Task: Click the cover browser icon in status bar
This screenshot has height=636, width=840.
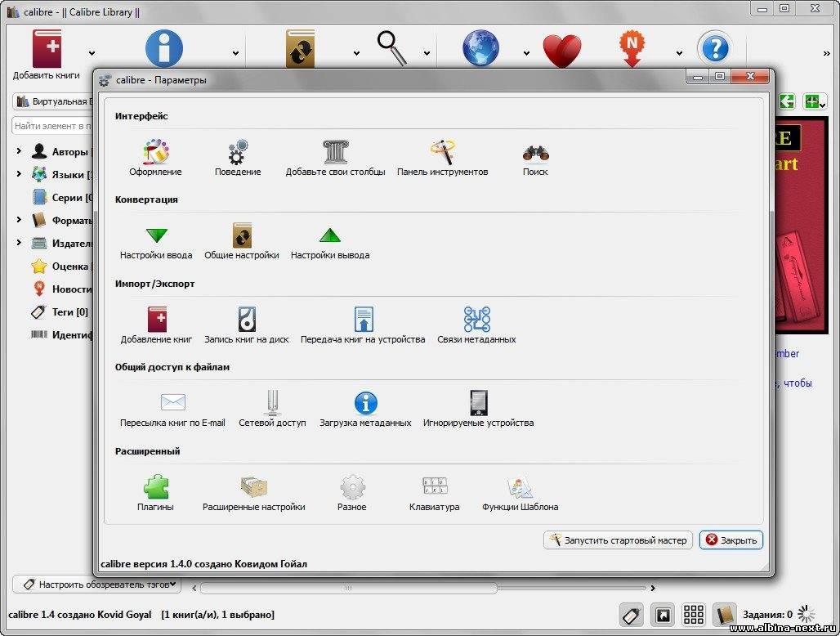Action: 663,615
